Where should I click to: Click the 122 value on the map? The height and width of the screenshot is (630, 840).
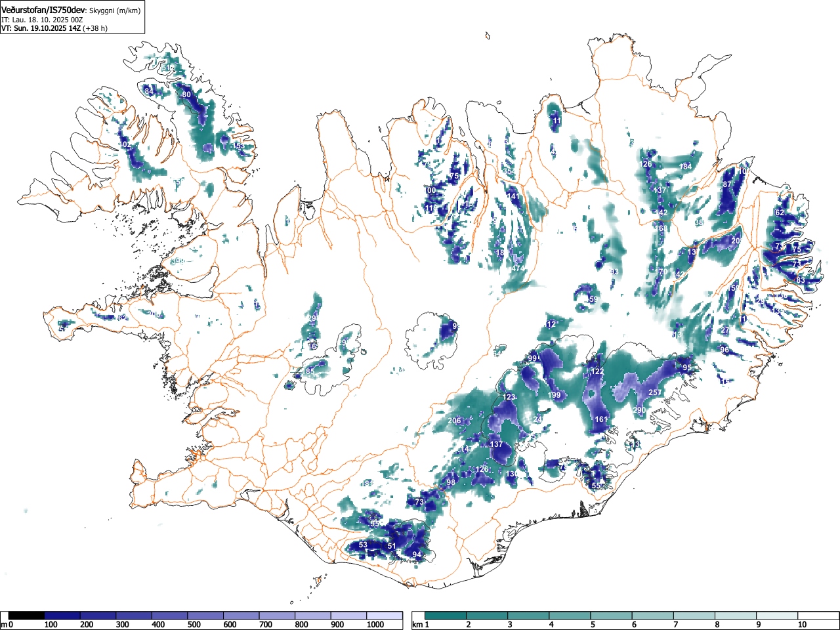click(597, 371)
